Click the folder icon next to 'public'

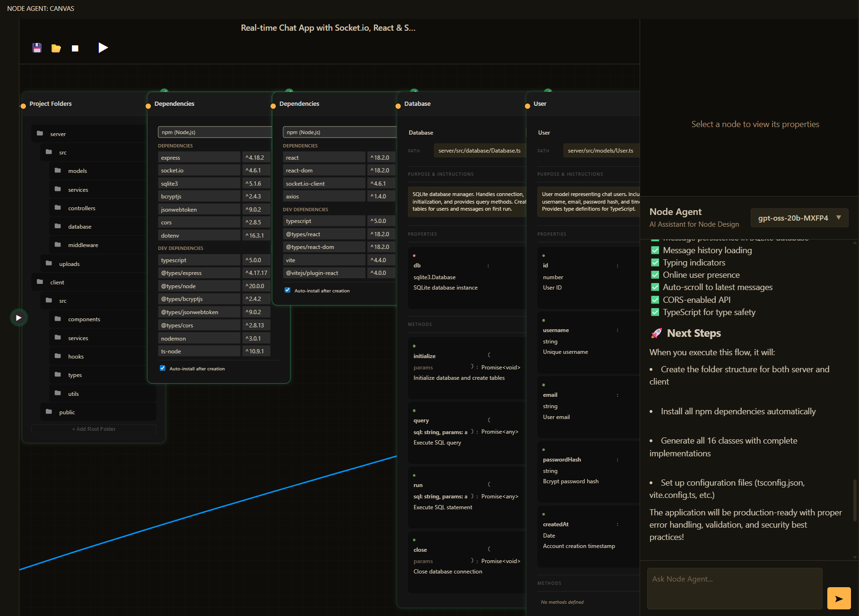point(49,412)
